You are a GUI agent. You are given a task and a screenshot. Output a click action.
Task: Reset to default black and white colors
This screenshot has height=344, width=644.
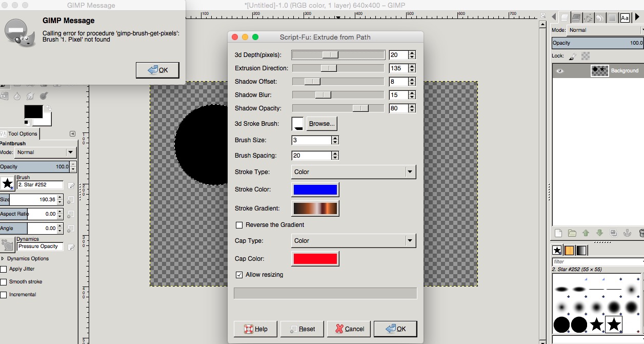pyautogui.click(x=27, y=122)
